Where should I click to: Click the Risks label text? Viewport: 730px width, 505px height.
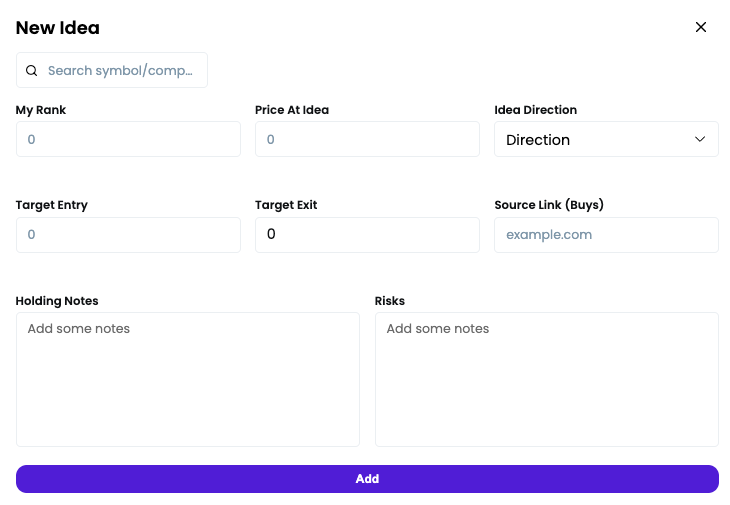(x=390, y=301)
